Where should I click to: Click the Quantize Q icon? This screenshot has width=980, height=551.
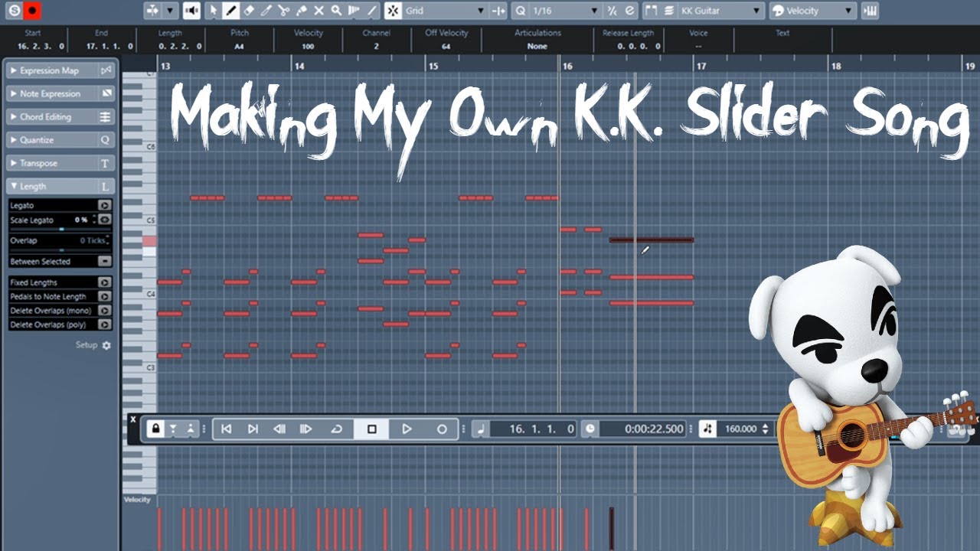coord(521,11)
